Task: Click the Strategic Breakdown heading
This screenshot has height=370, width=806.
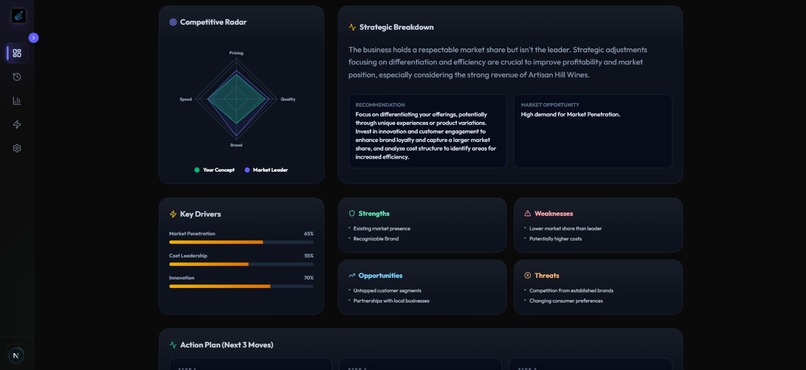Action: pyautogui.click(x=396, y=27)
